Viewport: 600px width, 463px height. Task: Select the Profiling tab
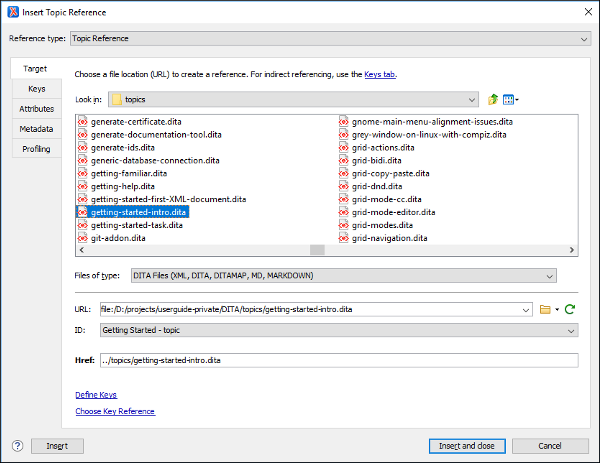click(36, 149)
